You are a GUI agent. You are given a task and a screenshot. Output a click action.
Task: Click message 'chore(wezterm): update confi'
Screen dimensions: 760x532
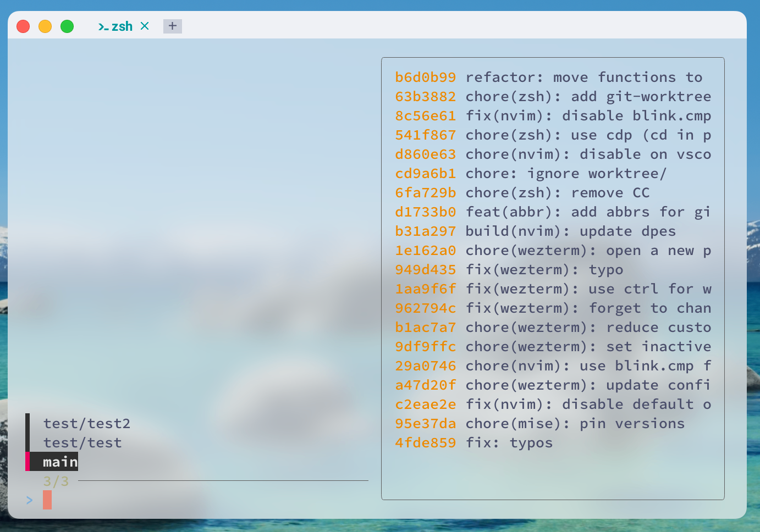[x=588, y=385]
